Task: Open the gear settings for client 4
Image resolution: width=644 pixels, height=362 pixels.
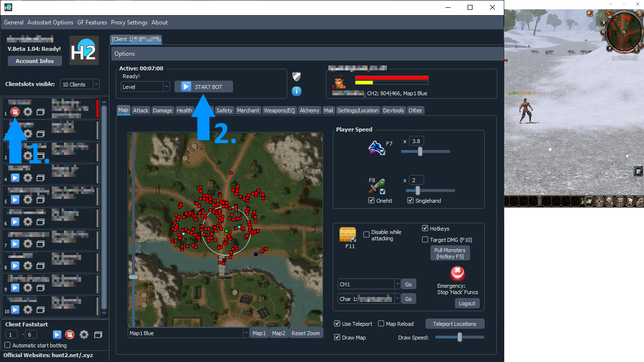Action: pyautogui.click(x=28, y=178)
